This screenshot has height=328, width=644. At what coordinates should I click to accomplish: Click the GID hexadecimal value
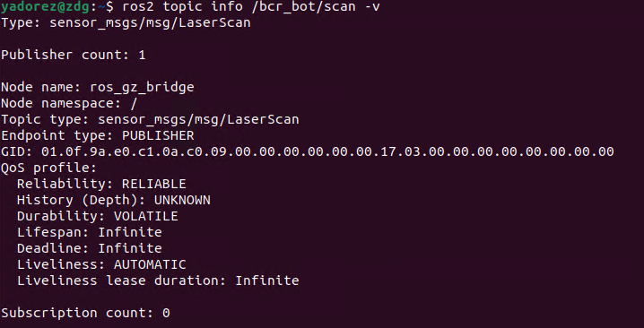(327, 151)
